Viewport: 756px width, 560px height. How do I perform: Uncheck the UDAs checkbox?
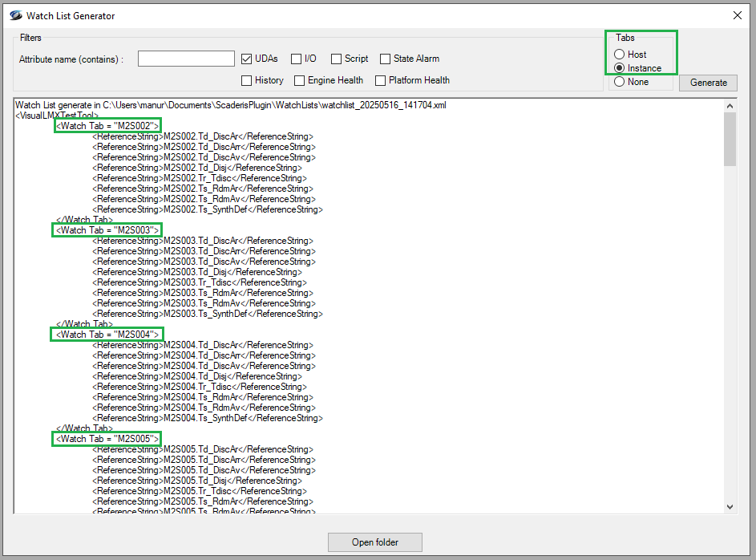(x=248, y=59)
